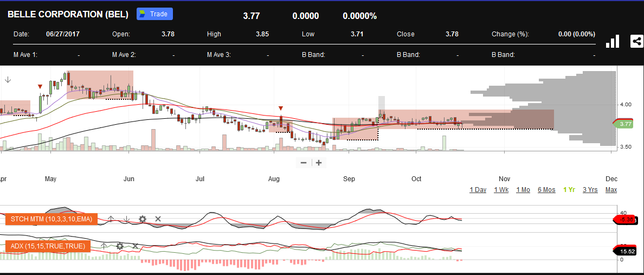This screenshot has width=644, height=275.
Task: Click the 0.0000% change in header
Action: coord(360,16)
